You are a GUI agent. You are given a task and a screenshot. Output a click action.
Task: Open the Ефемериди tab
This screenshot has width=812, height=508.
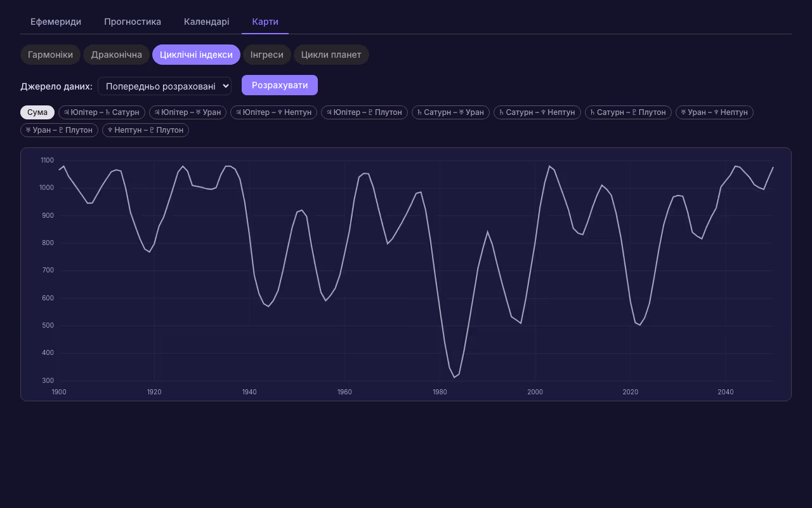pyautogui.click(x=56, y=22)
